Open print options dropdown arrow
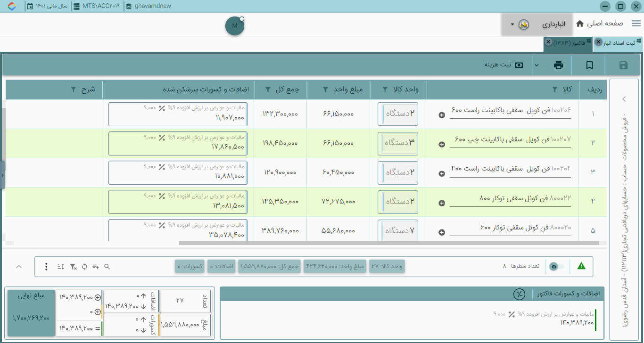 tap(536, 65)
